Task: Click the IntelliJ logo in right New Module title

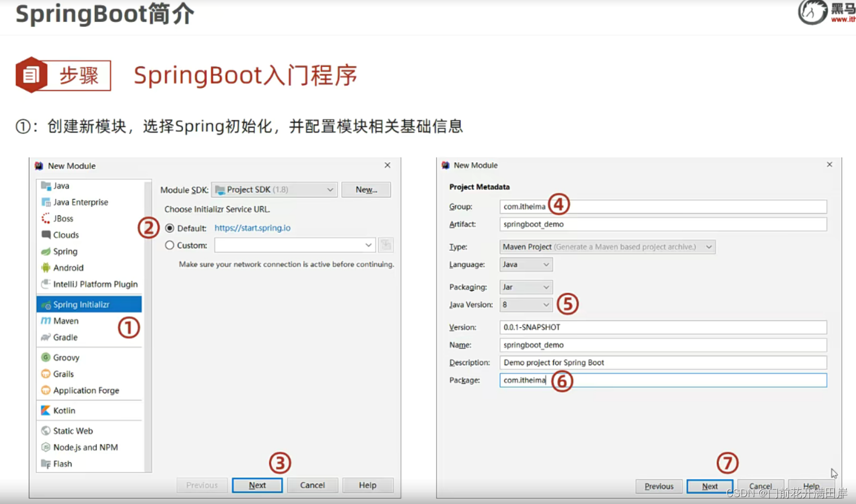Action: 445,165
